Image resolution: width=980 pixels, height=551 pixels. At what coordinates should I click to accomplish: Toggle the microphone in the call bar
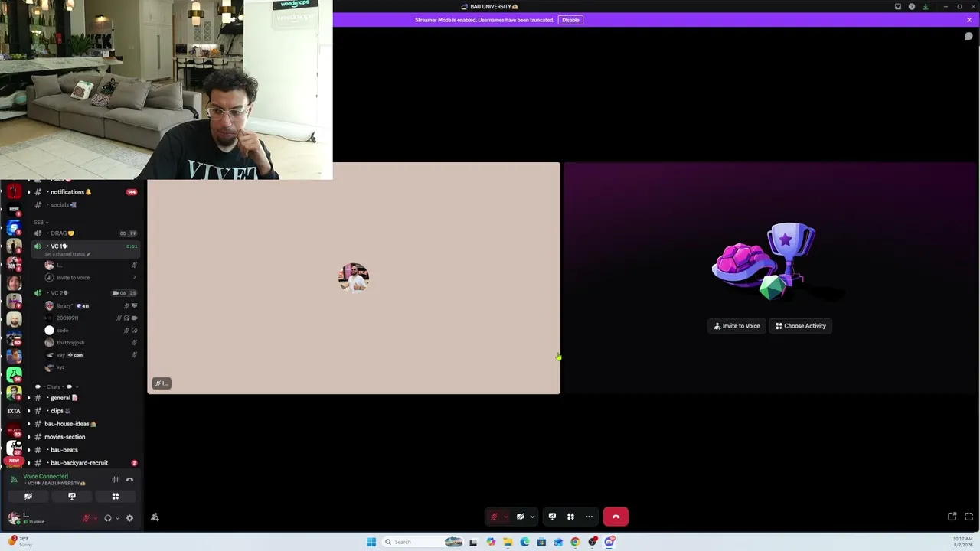point(495,517)
